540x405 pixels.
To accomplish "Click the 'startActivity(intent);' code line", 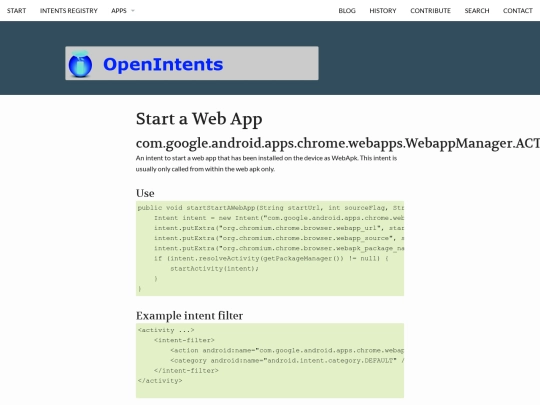I will [x=214, y=269].
